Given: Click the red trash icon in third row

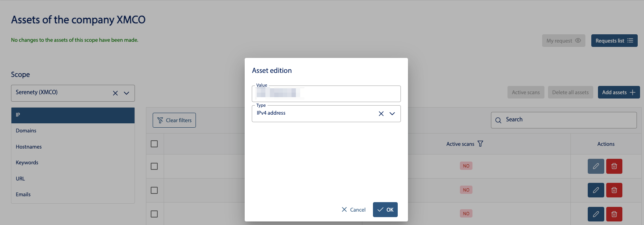Looking at the screenshot, I should (x=614, y=214).
